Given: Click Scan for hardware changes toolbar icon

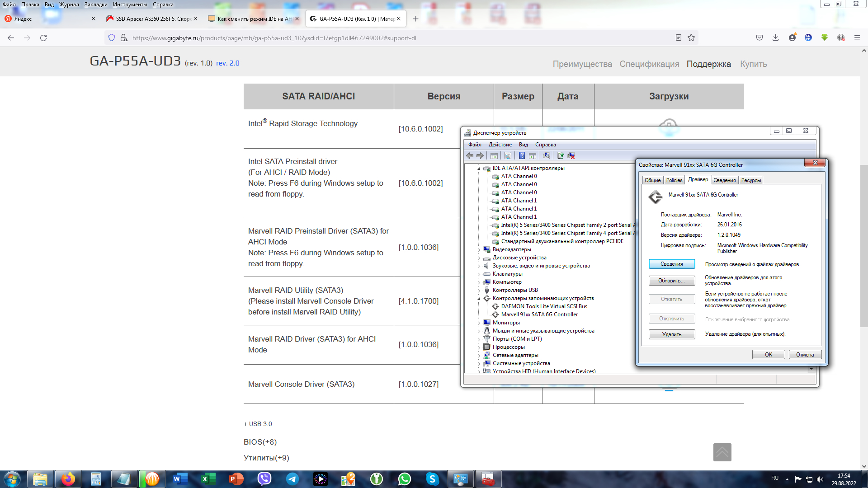Looking at the screenshot, I should point(547,155).
